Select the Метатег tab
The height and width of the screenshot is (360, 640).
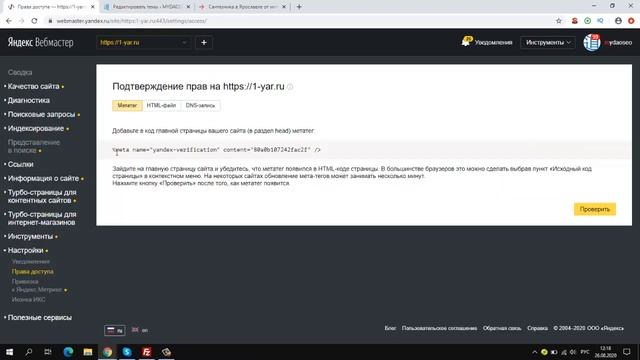point(127,105)
